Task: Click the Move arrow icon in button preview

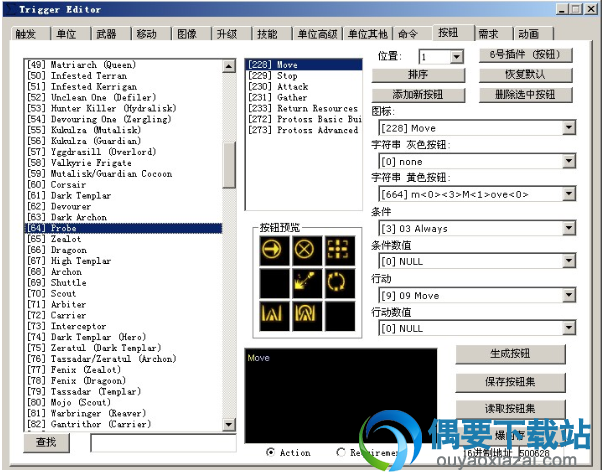Action: pyautogui.click(x=274, y=250)
